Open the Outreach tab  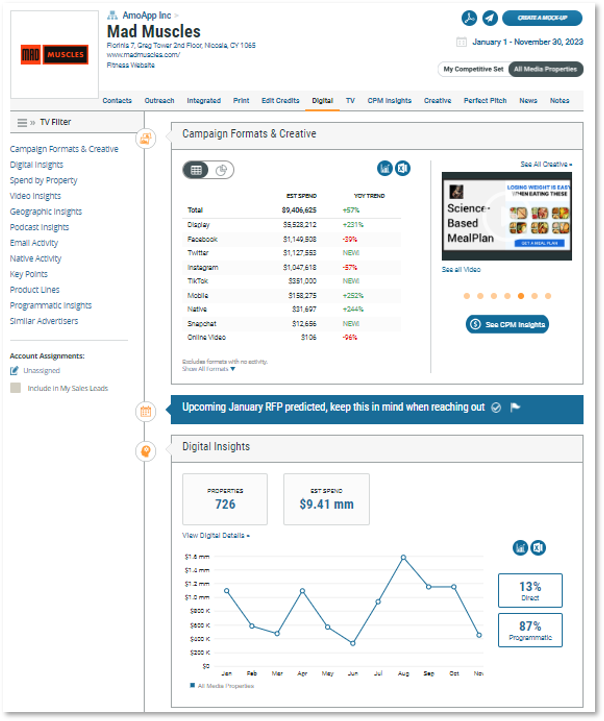[160, 101]
